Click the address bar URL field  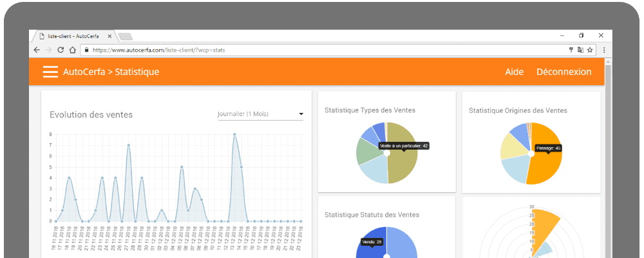[x=322, y=50]
